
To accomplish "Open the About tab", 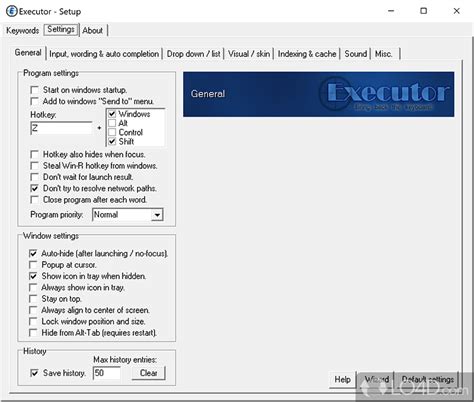I will coord(93,30).
